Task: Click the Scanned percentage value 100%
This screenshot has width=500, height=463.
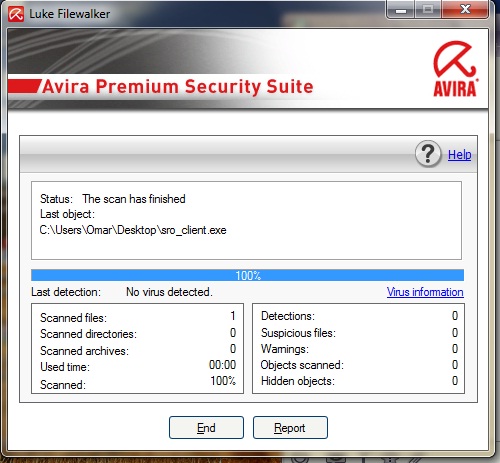Action: [x=223, y=381]
